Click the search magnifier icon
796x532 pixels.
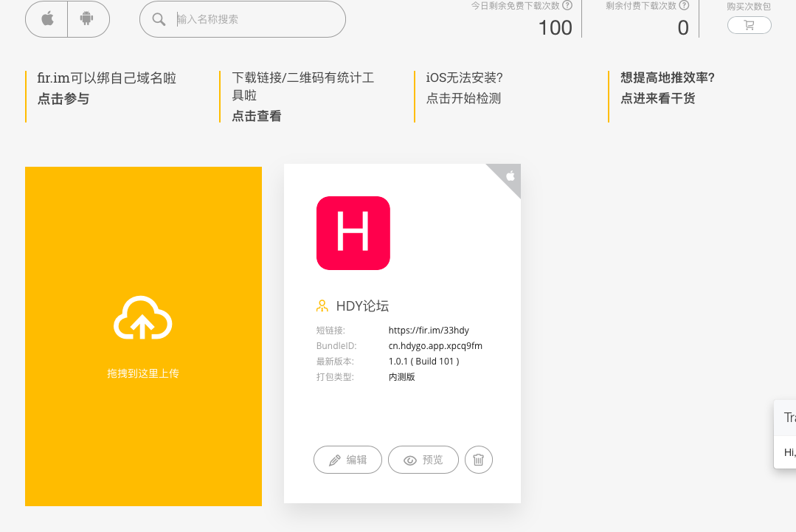click(x=159, y=19)
